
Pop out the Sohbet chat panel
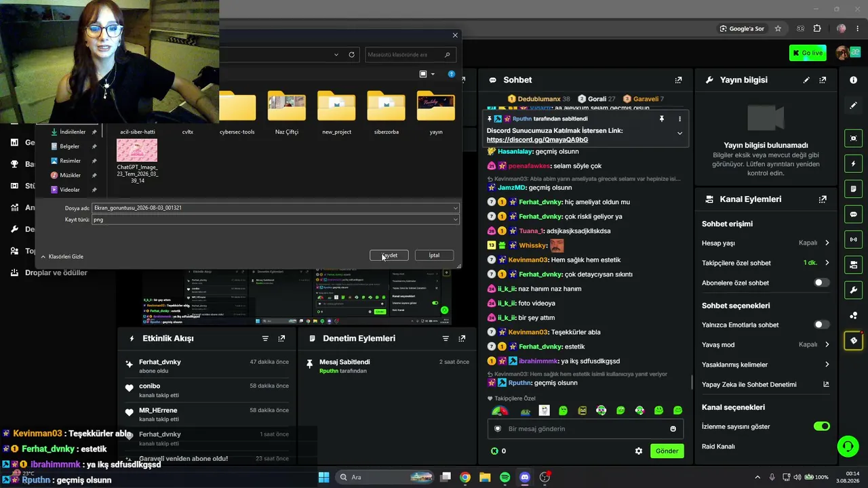[678, 80]
